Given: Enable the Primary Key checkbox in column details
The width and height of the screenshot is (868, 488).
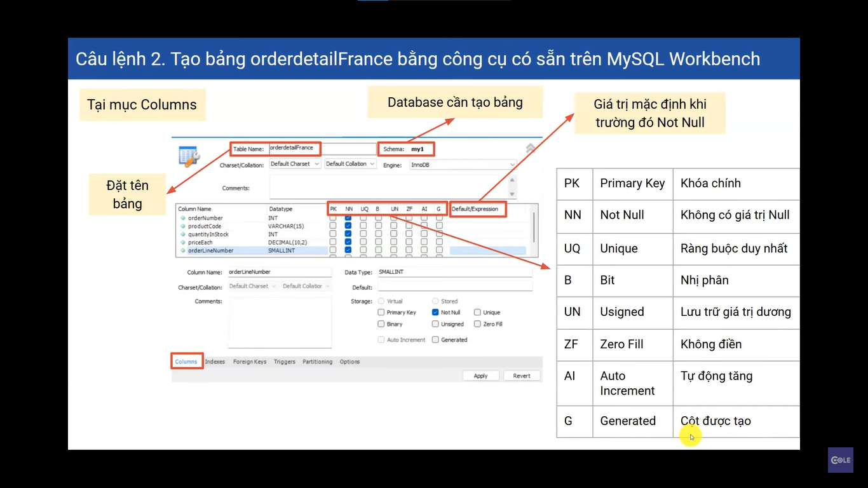Looking at the screenshot, I should click(381, 313).
